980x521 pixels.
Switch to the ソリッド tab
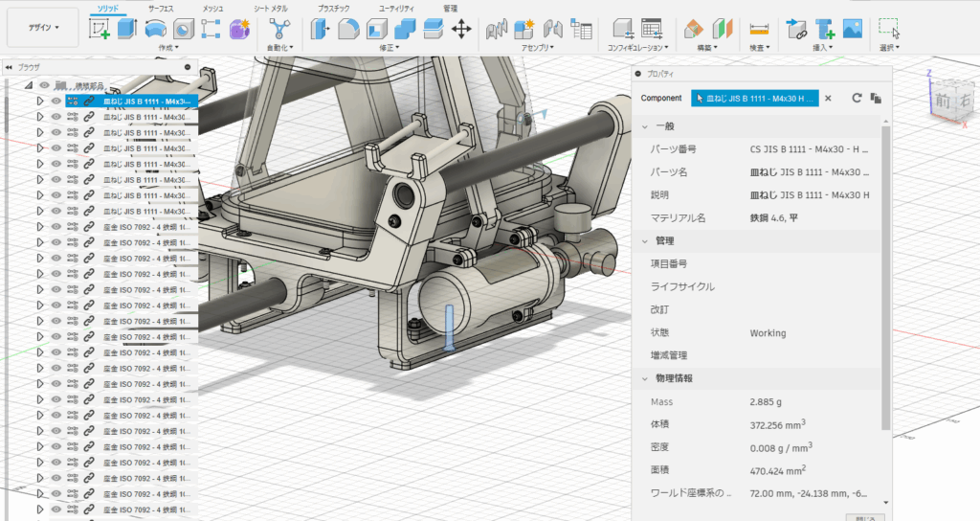pyautogui.click(x=107, y=8)
